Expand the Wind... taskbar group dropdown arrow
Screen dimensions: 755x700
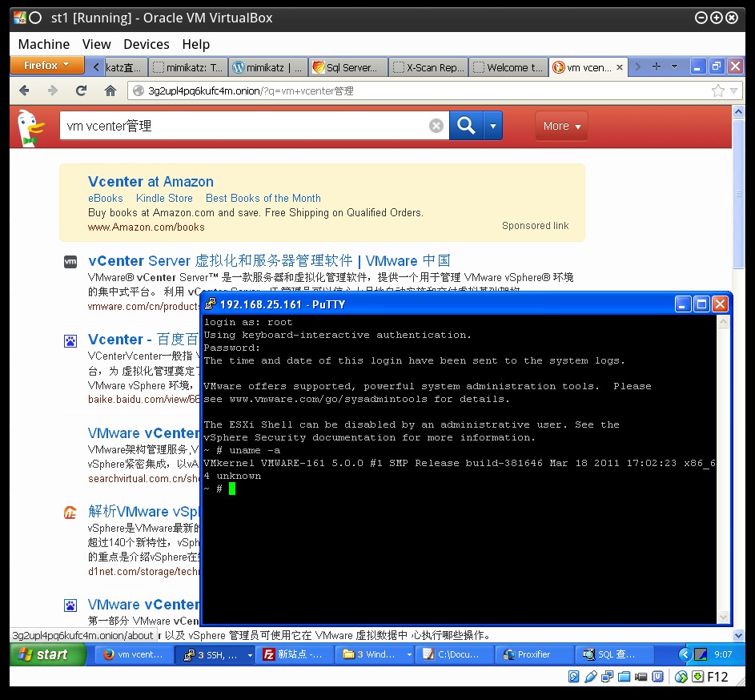409,655
